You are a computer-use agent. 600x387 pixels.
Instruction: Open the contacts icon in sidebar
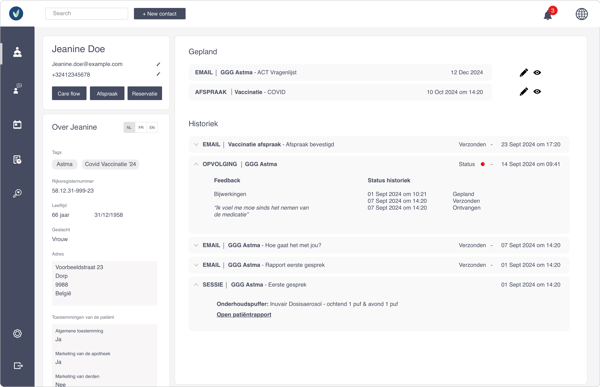(x=17, y=52)
